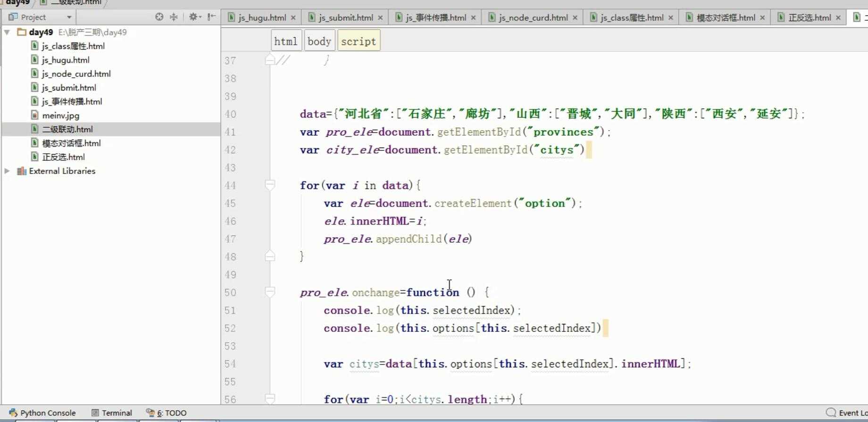Switch to 正反选.html editor tab
Viewport: 868px width, 422px height.
(x=810, y=17)
